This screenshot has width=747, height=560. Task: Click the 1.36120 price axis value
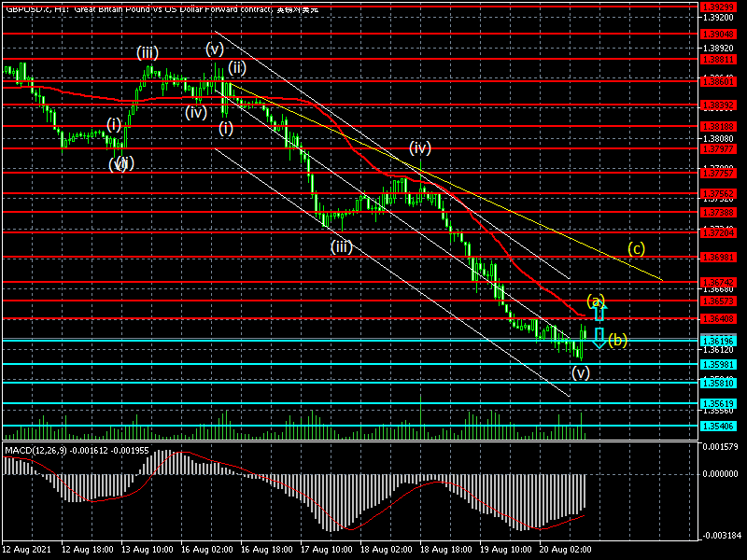pyautogui.click(x=718, y=350)
